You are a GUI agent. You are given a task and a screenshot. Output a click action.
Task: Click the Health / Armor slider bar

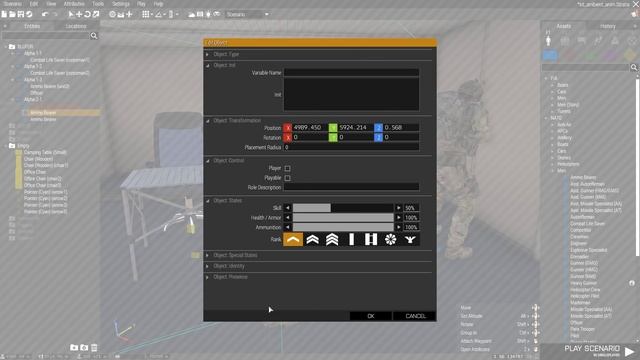[x=343, y=218]
